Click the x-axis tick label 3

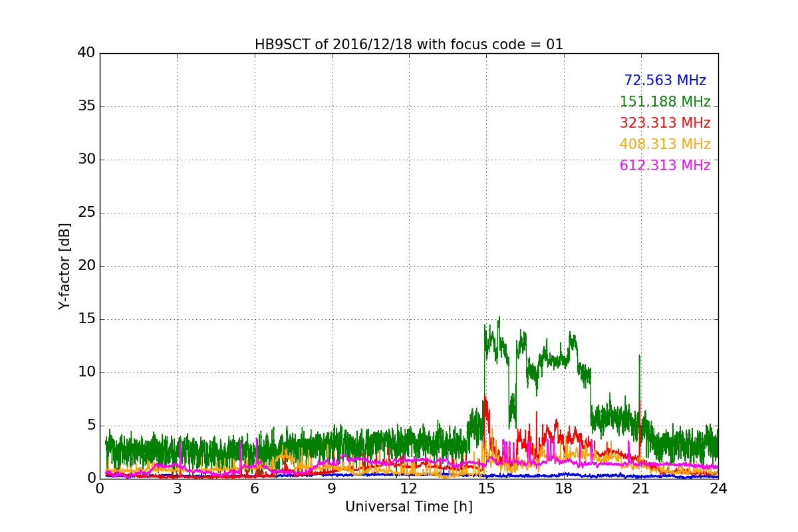pos(177,489)
